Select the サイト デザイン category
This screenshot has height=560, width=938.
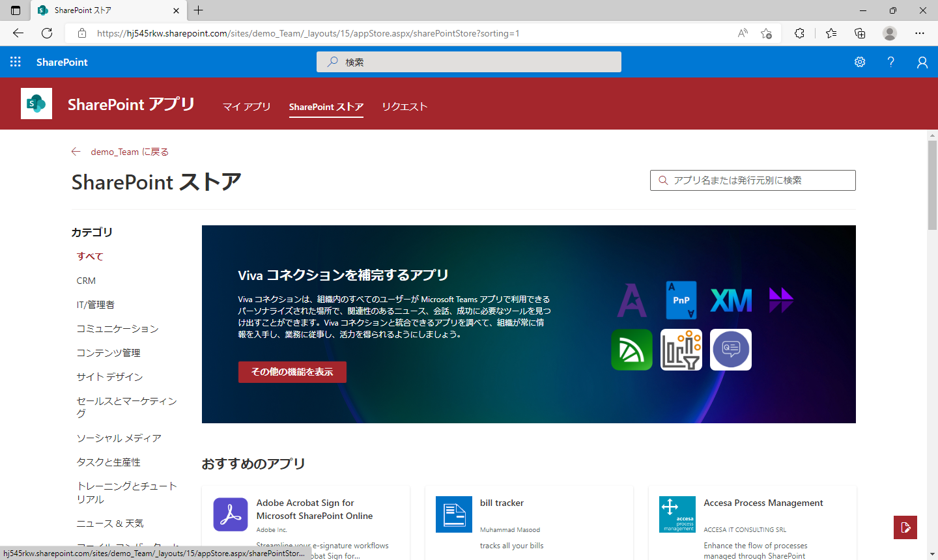[x=109, y=377]
